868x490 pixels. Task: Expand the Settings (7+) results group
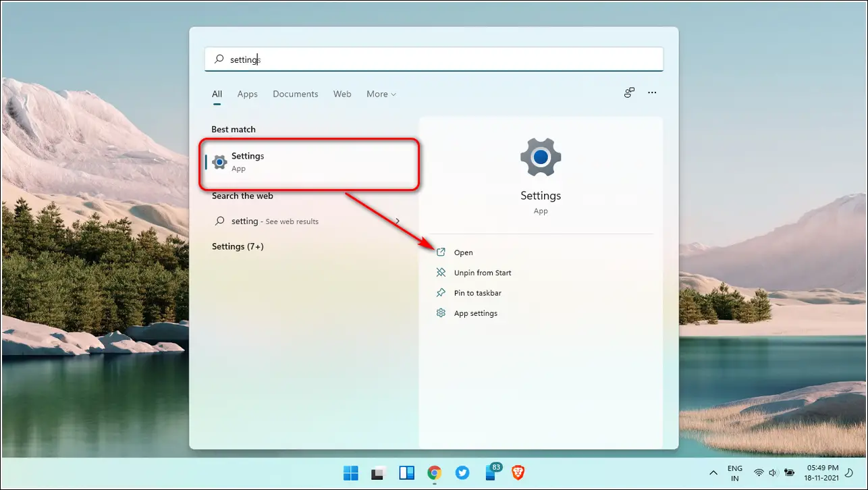238,246
